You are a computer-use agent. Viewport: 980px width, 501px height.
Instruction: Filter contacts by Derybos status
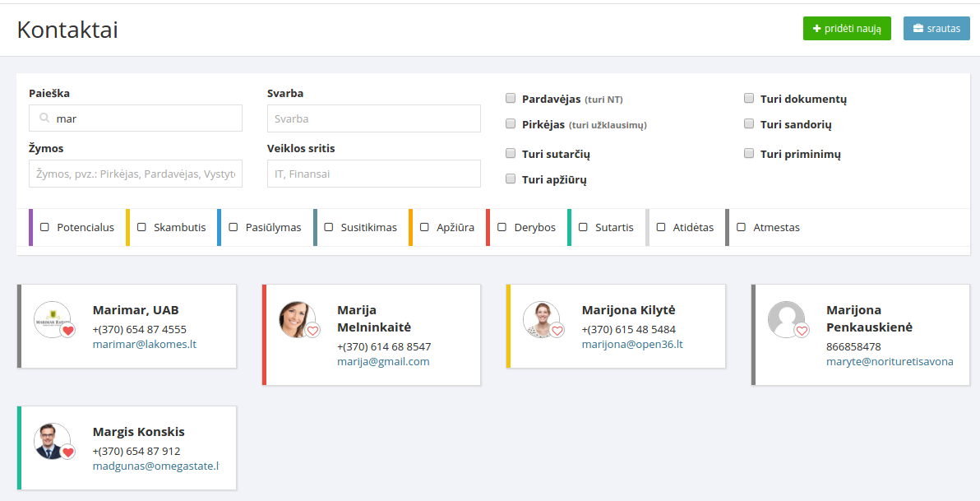point(502,227)
